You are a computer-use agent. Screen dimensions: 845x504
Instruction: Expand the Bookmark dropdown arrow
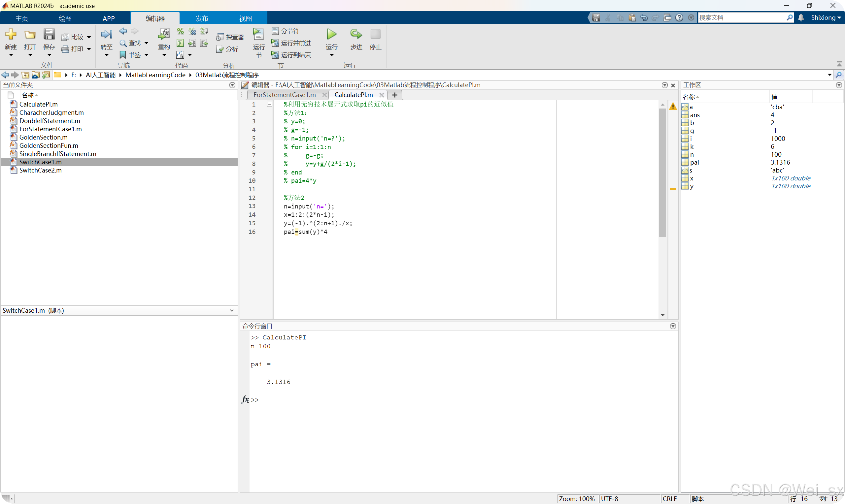tap(147, 55)
